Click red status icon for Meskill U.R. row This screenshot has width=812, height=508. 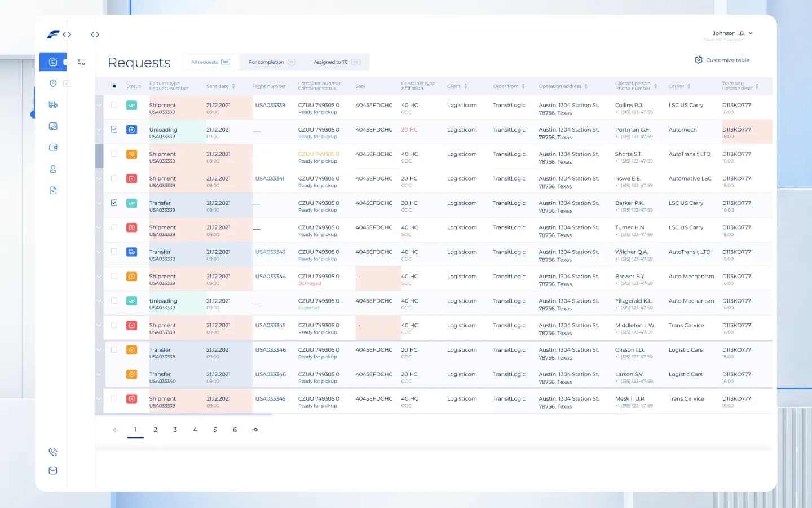[131, 398]
